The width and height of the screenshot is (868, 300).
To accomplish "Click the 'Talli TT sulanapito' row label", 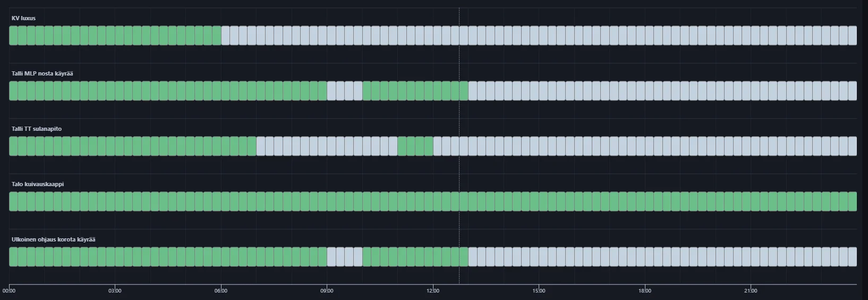I will (x=37, y=129).
